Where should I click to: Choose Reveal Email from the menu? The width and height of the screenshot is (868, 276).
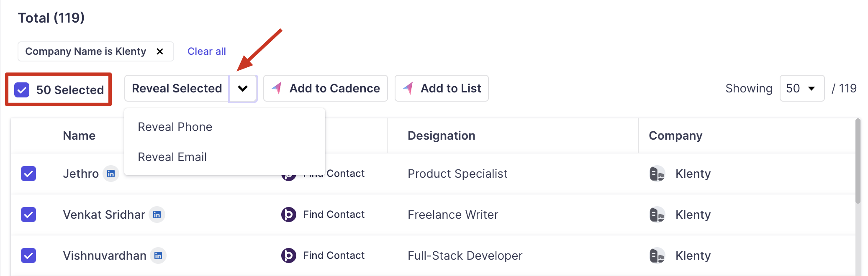tap(172, 157)
